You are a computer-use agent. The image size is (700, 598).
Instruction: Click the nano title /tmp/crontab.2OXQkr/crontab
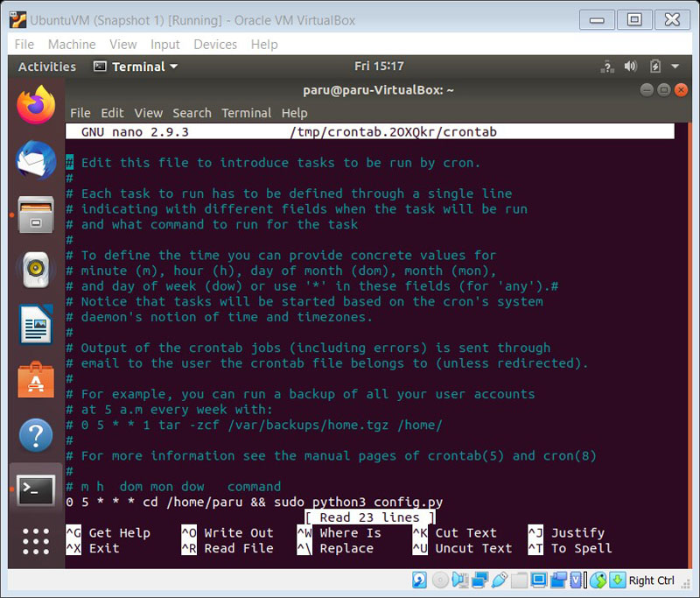393,131
